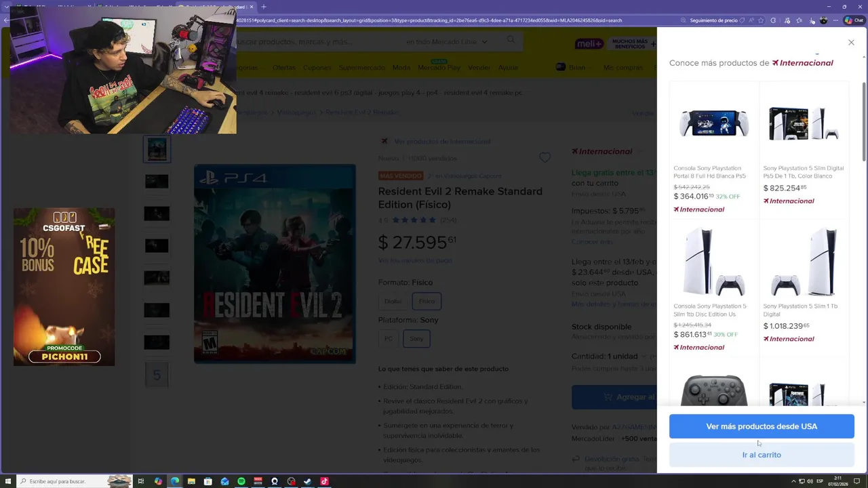Click the Resident Evil 2 cover image

pos(275,264)
